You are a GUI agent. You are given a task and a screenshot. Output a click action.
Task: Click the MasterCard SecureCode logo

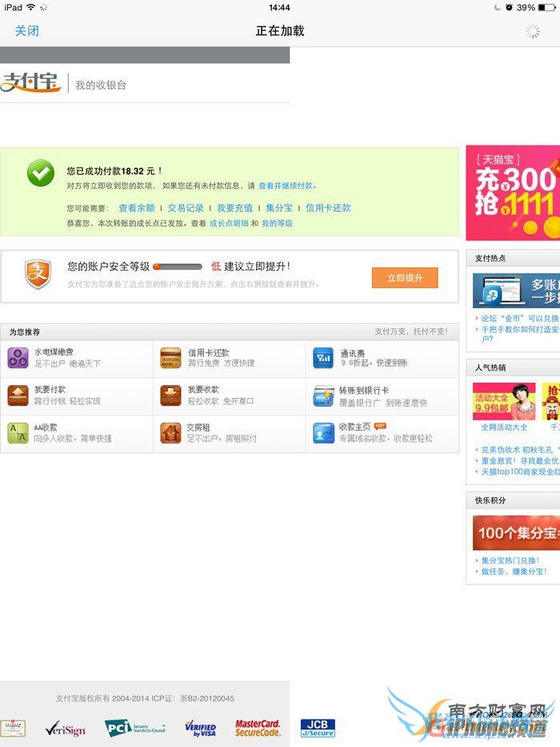[258, 728]
